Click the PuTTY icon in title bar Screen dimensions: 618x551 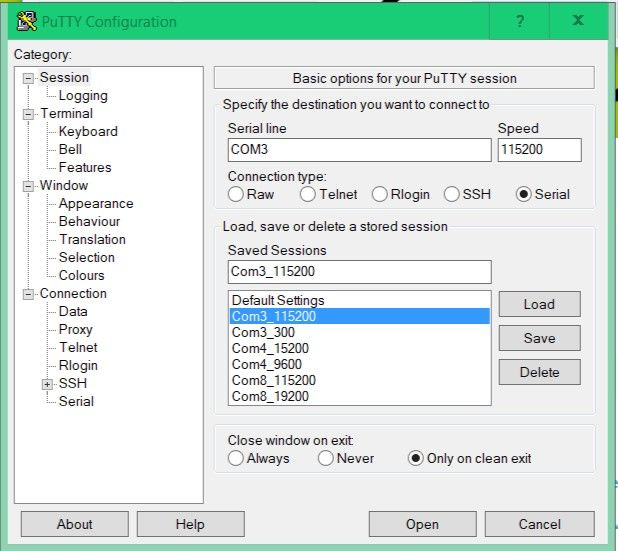point(26,22)
